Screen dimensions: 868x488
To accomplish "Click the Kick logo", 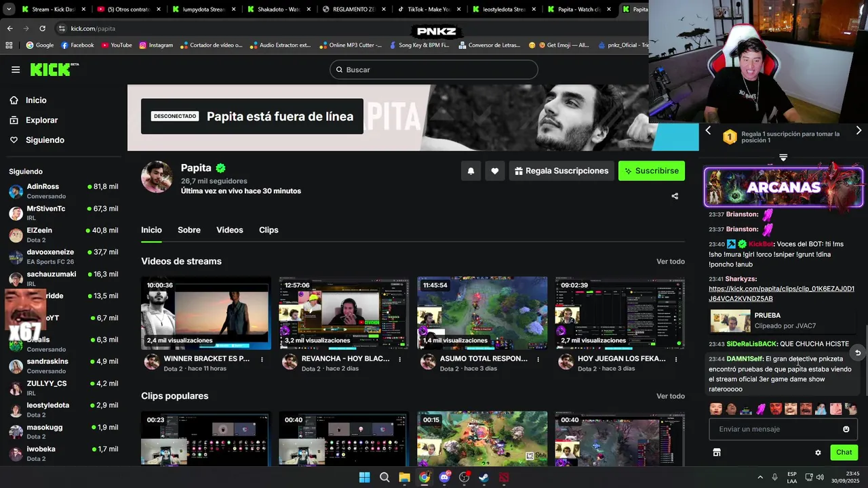I will click(54, 70).
